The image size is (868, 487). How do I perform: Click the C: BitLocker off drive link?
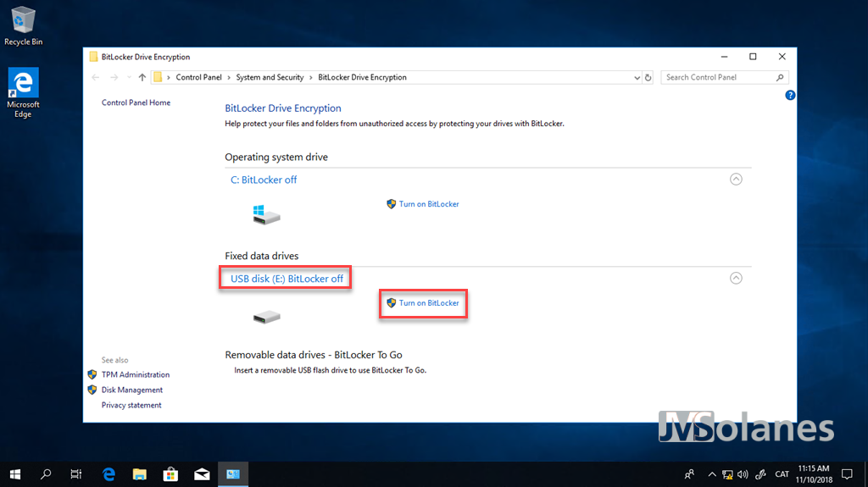(264, 180)
